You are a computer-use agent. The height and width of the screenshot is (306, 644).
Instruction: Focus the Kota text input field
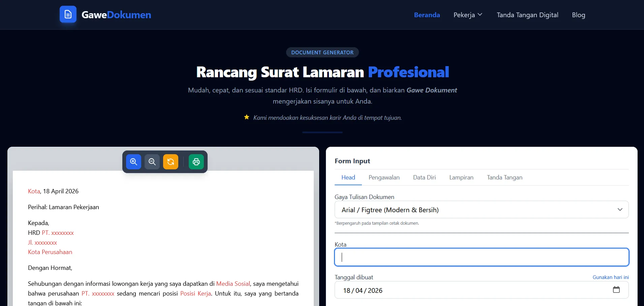coord(481,257)
